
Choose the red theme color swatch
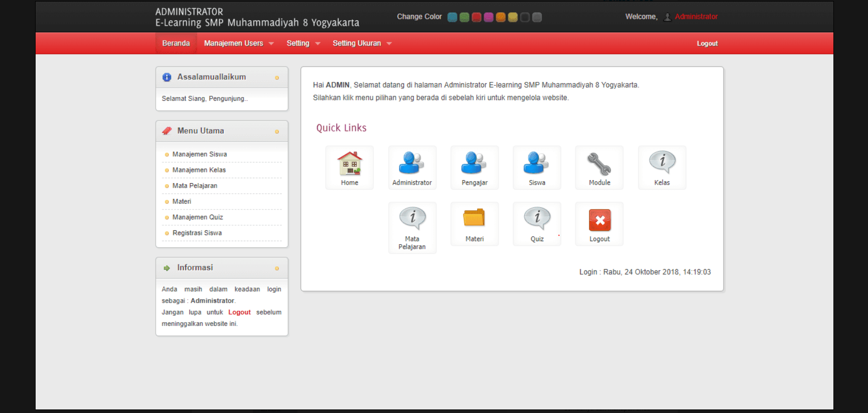[476, 17]
